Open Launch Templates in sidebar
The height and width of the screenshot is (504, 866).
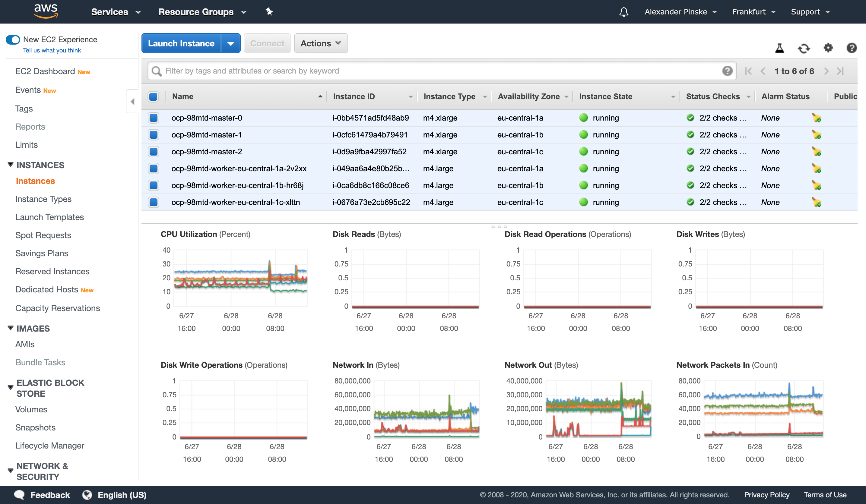pyautogui.click(x=49, y=217)
